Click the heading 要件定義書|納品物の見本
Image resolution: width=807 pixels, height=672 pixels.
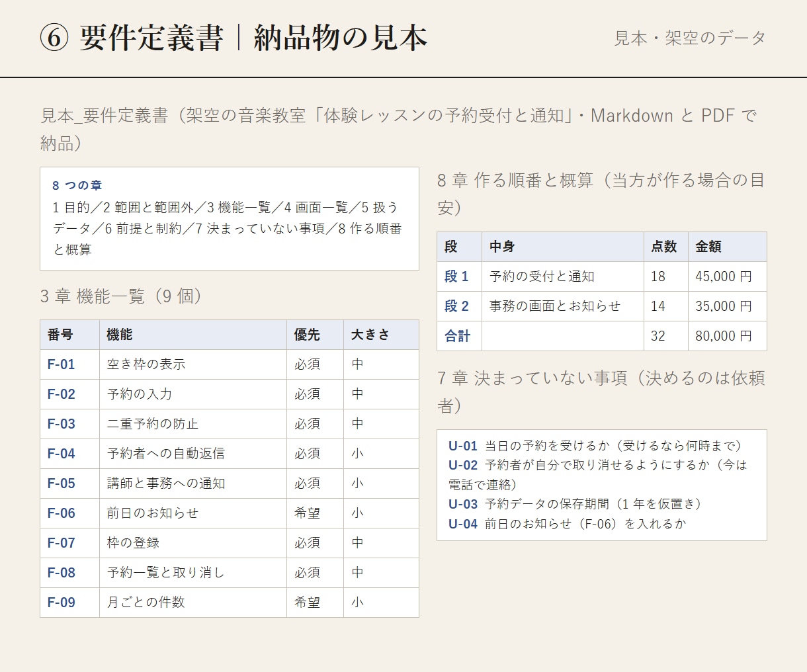coord(234,38)
